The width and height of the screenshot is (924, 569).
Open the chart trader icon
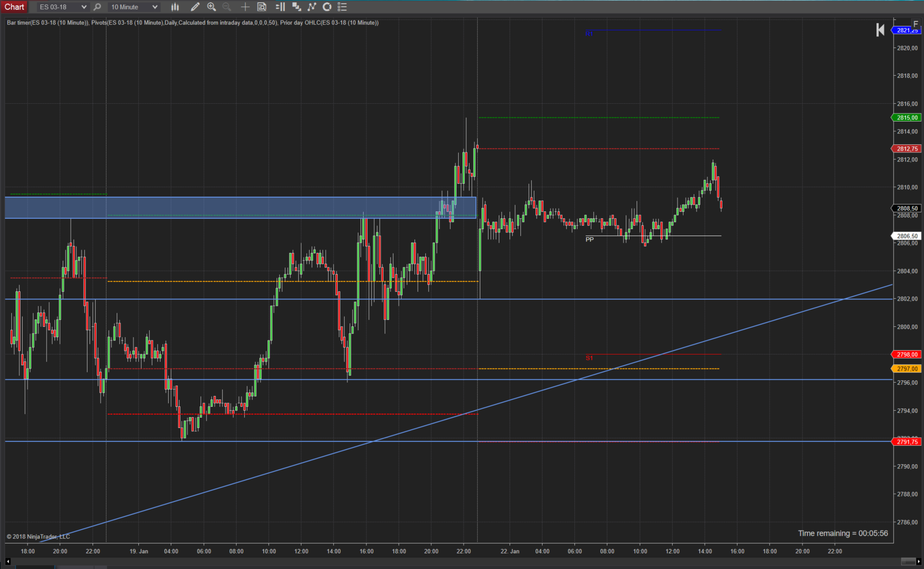pyautogui.click(x=280, y=7)
